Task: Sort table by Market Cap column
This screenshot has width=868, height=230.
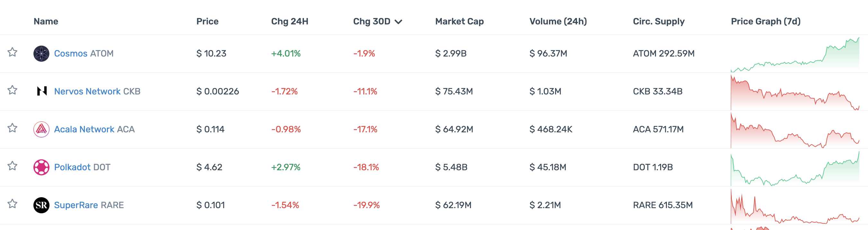Action: pos(459,22)
